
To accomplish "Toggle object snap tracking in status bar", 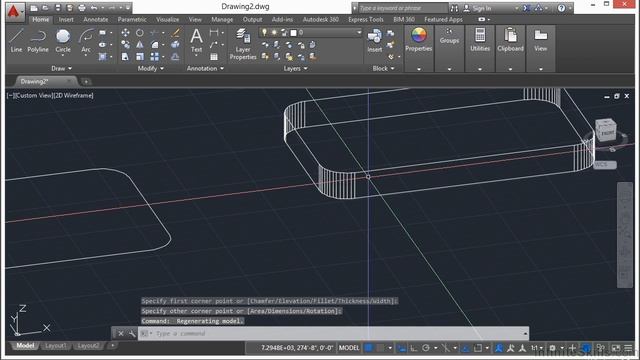I will pos(465,348).
